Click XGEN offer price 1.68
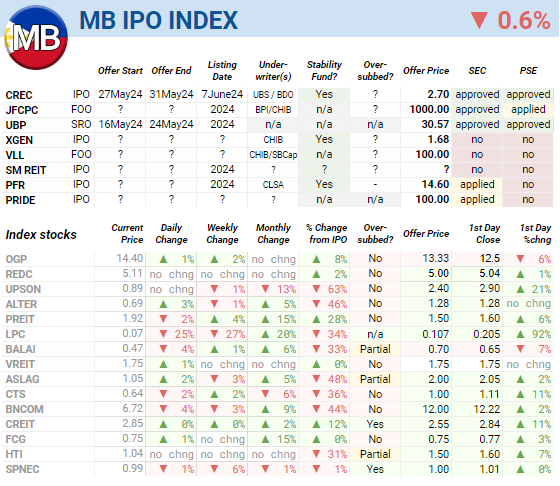The image size is (560, 486). click(438, 139)
